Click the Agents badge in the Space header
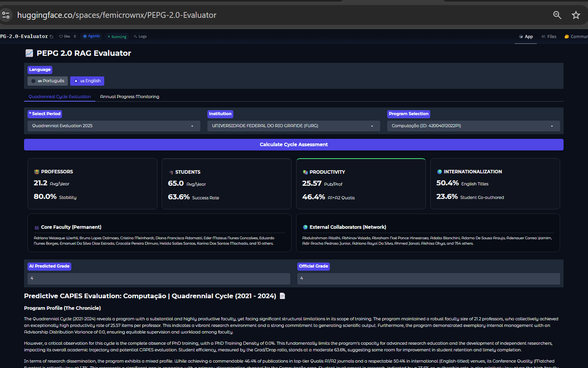Viewport: 588px width, 368px height. (91, 36)
